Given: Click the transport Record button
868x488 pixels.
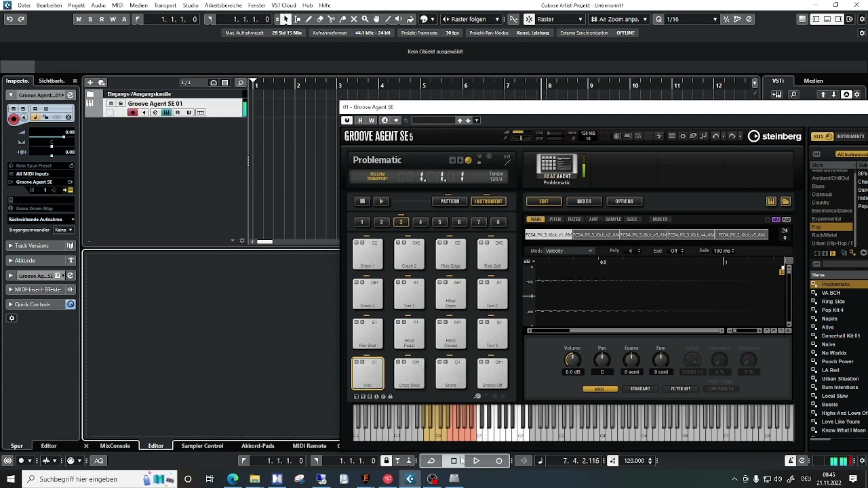Looking at the screenshot, I should click(x=499, y=461).
